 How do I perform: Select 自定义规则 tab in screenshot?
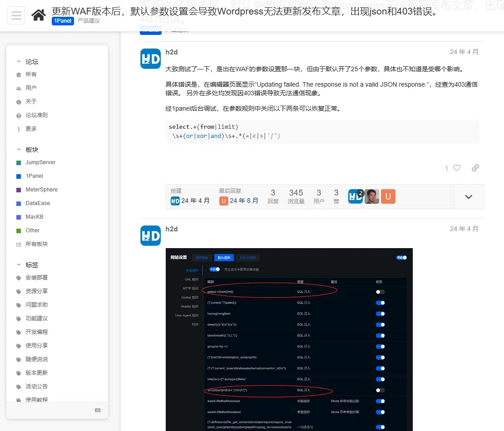[248, 258]
